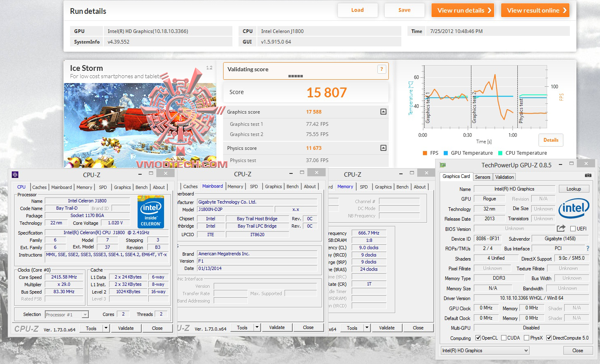Minimize the TechPowerUp GPU-Z window
Screen dimensions: 600x364
point(561,164)
